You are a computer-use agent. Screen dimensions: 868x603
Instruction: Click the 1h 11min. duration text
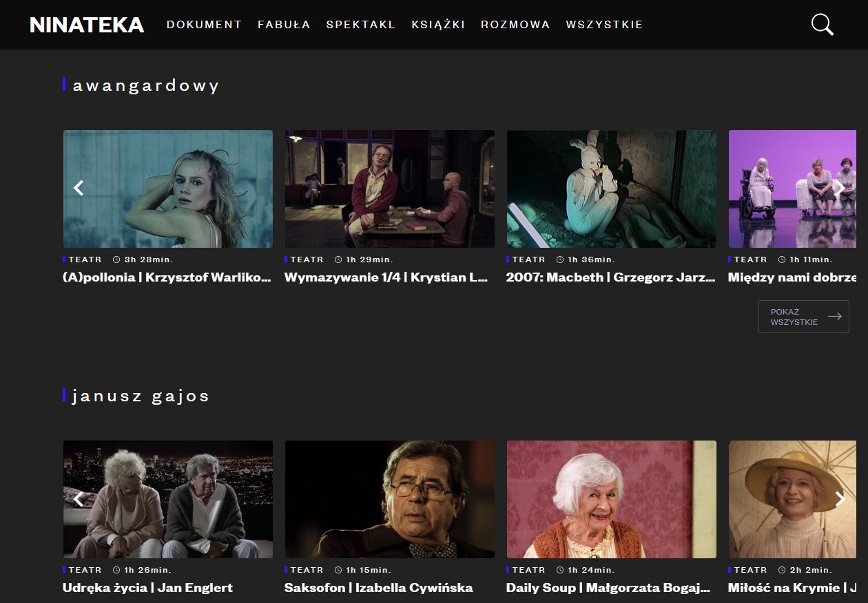coord(811,260)
